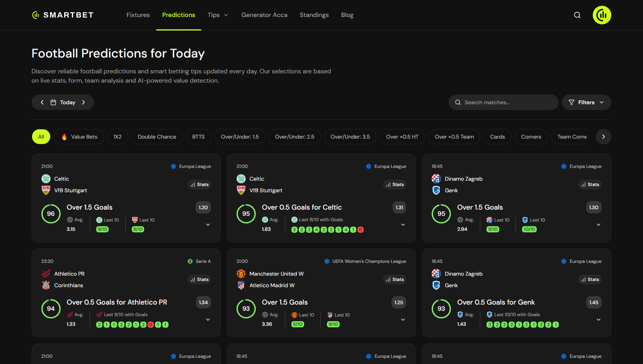Open Stats in Over 0.5 Goals for Genk card

tap(590, 279)
